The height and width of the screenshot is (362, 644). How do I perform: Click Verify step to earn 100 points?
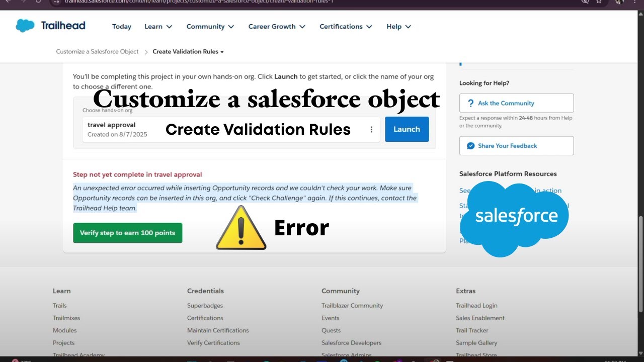click(x=127, y=233)
